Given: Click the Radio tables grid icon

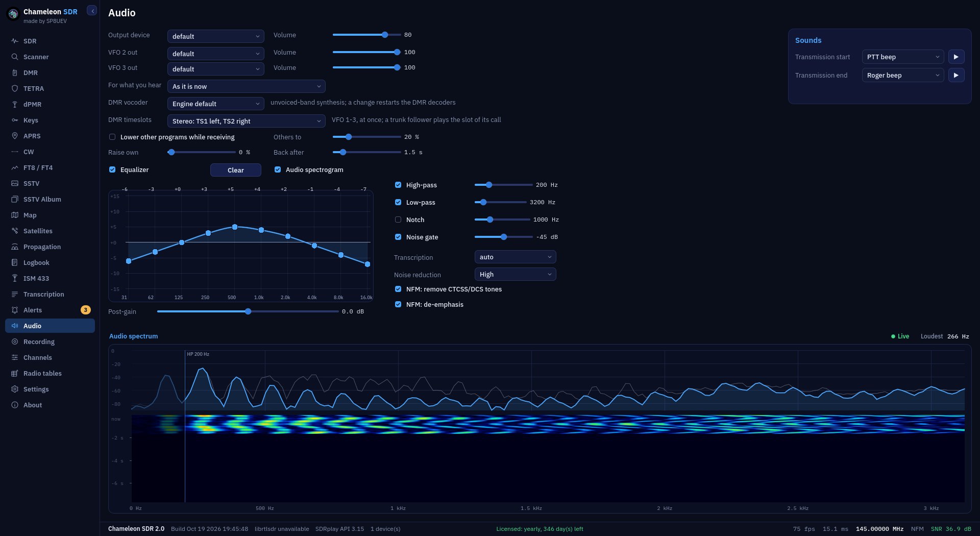Looking at the screenshot, I should pos(15,373).
